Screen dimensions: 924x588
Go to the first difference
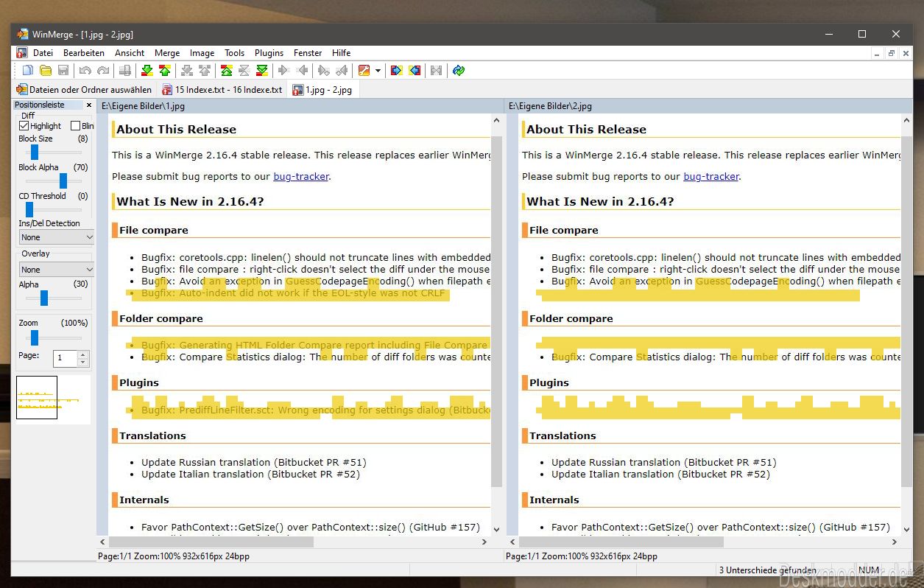(x=227, y=71)
